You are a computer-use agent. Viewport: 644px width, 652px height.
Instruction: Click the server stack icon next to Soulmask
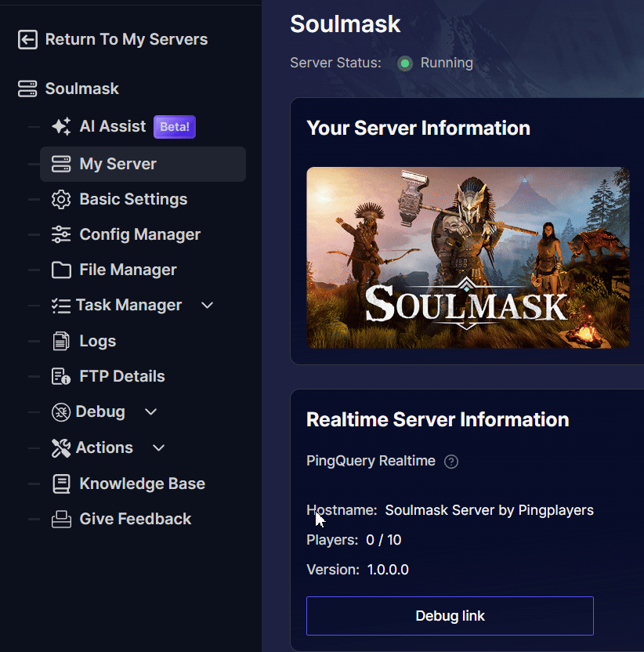pyautogui.click(x=27, y=89)
